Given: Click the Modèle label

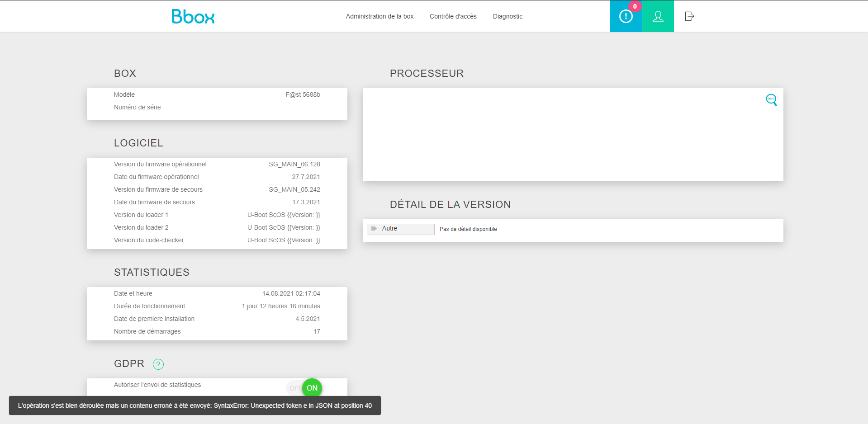Looking at the screenshot, I should [x=124, y=94].
